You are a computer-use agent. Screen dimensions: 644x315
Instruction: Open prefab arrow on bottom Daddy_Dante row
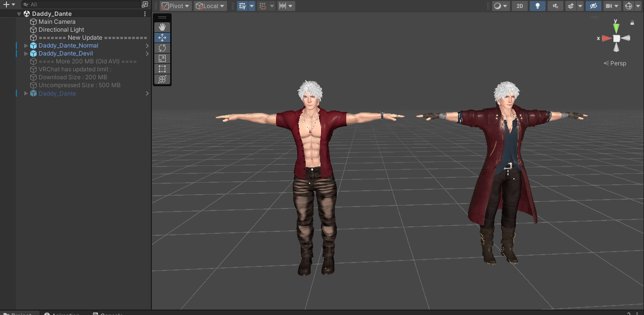147,94
